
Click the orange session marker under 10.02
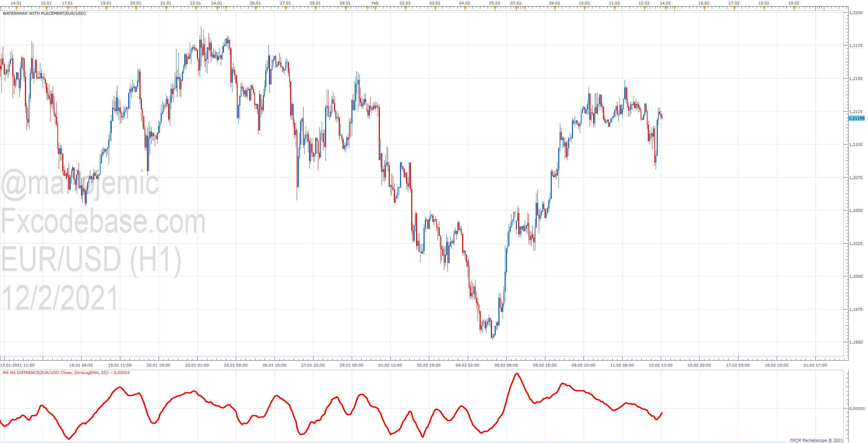(x=585, y=9)
